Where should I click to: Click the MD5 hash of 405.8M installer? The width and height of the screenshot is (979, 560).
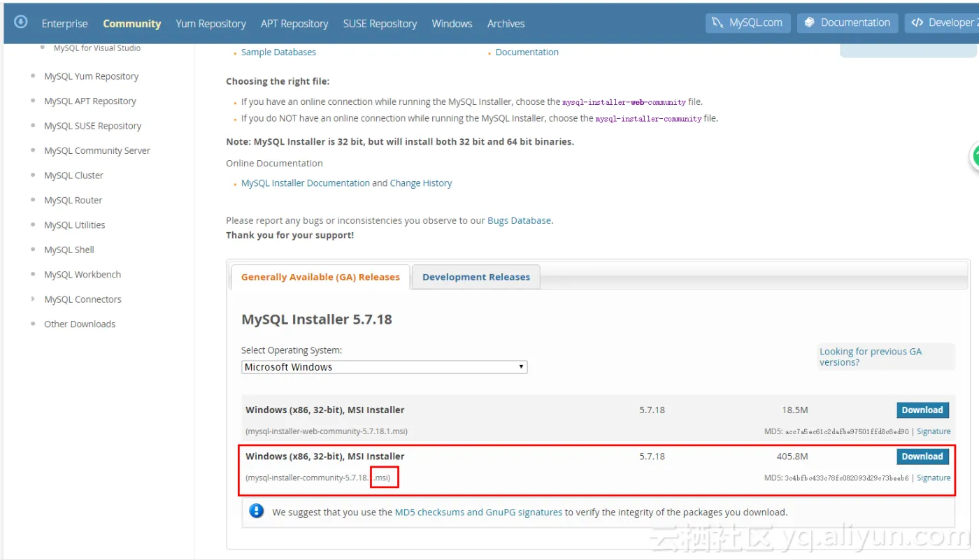847,478
